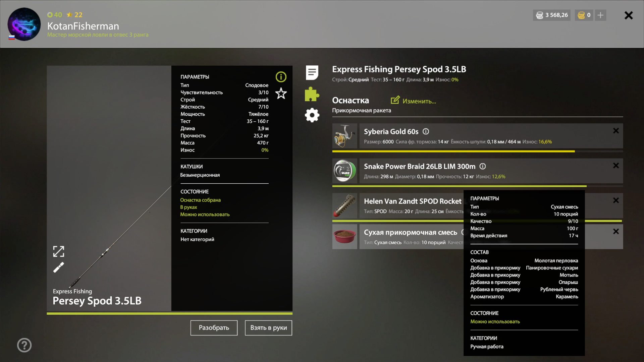Image resolution: width=644 pixels, height=362 pixels.
Task: Remove the Snake Power Braid line
Action: [x=616, y=166]
